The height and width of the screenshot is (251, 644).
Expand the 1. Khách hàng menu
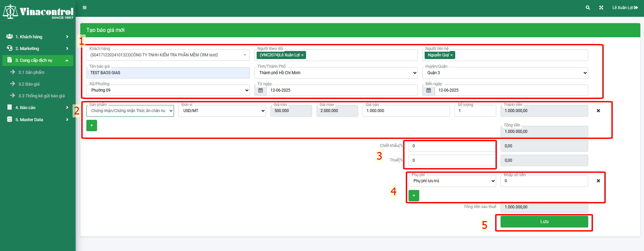coord(38,37)
